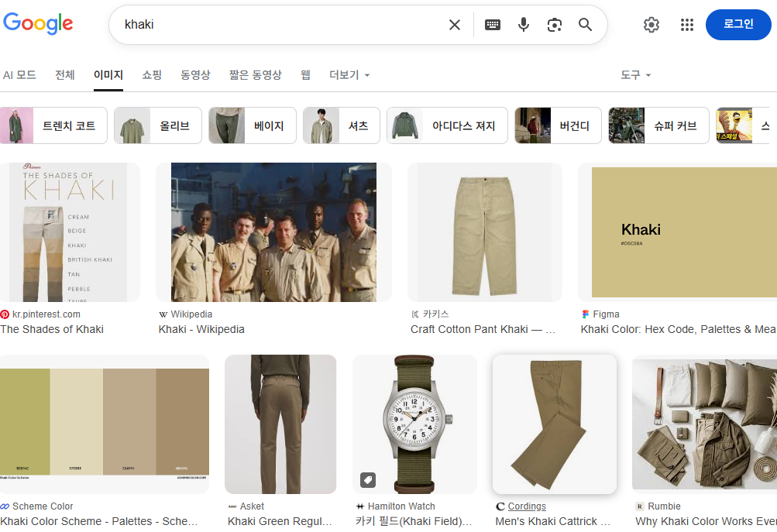The image size is (777, 532).
Task: Click the khaki search input field
Action: pyautogui.click(x=279, y=25)
